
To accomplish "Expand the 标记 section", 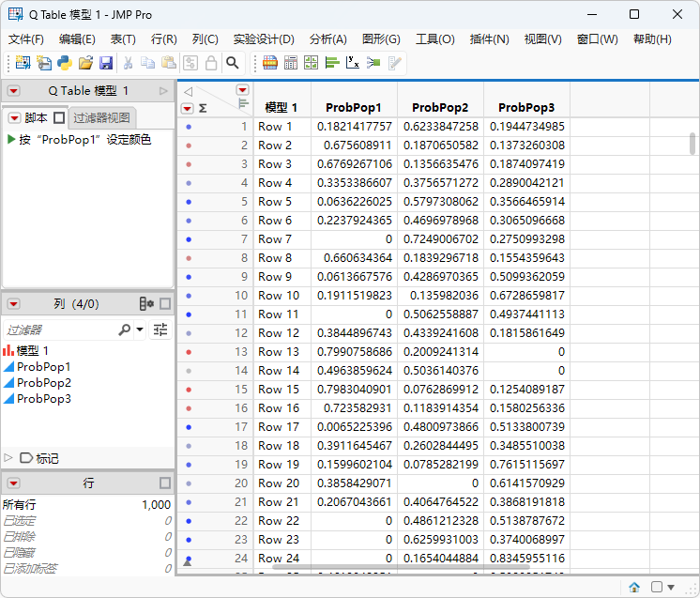I will (x=8, y=458).
